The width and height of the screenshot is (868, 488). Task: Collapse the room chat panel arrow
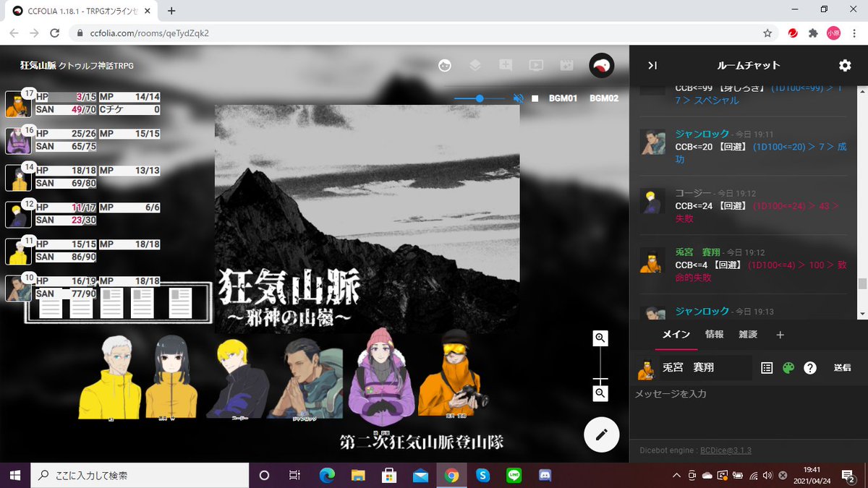(652, 65)
